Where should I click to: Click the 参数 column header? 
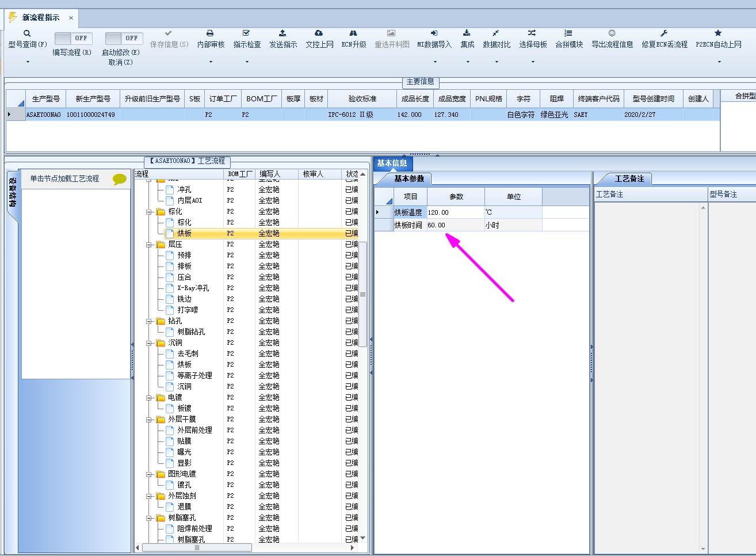(x=456, y=197)
